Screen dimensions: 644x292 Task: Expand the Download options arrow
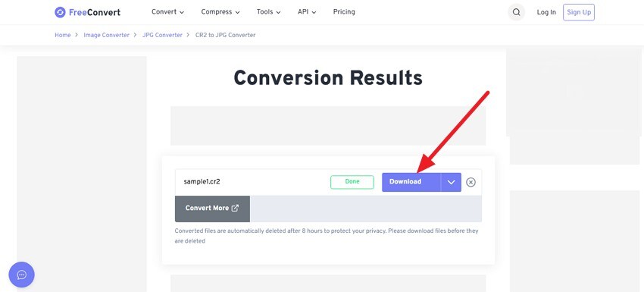[x=451, y=182]
